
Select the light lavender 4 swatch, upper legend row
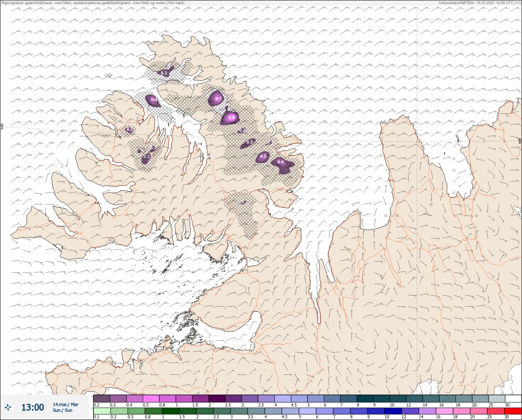[283, 398]
